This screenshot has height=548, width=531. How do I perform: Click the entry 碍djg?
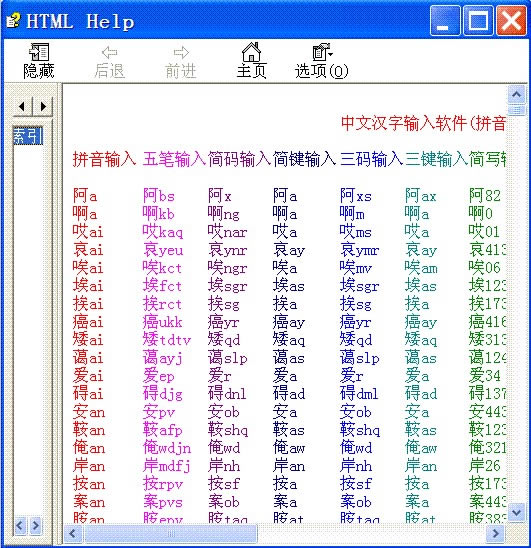click(163, 394)
